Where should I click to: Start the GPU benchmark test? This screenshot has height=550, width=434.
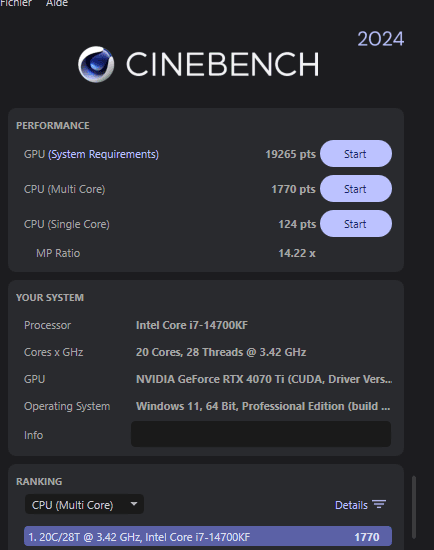pyautogui.click(x=356, y=154)
